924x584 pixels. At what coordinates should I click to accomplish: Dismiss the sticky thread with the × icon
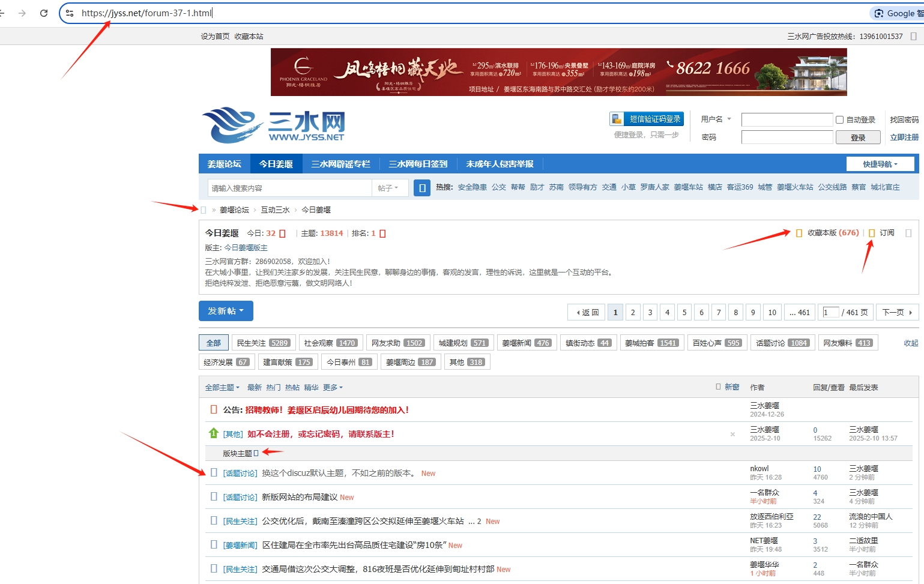[732, 434]
